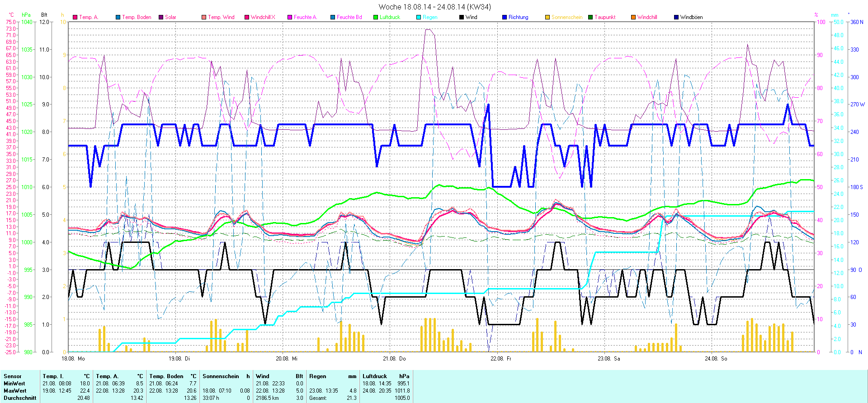Click the 18.08. Mo date marker
The height and width of the screenshot is (403, 868).
73,359
